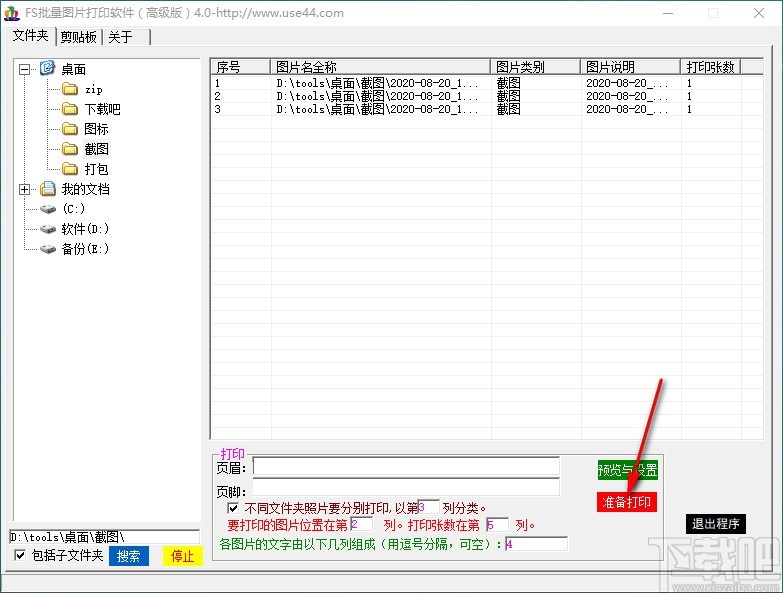Click the 页眉 header input field
This screenshot has height=593, width=783.
coord(406,467)
